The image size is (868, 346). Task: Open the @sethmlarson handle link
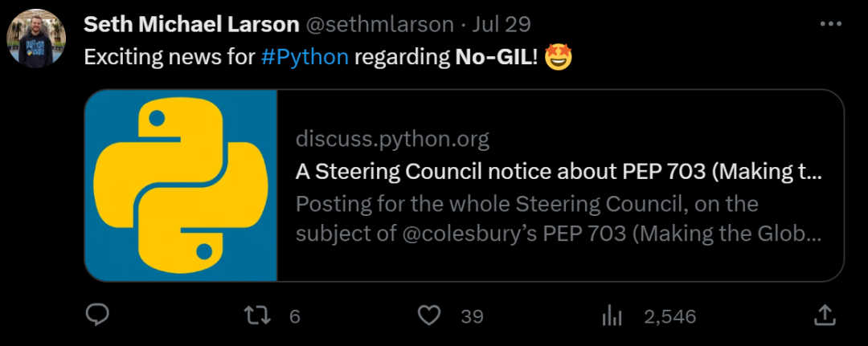click(x=379, y=24)
